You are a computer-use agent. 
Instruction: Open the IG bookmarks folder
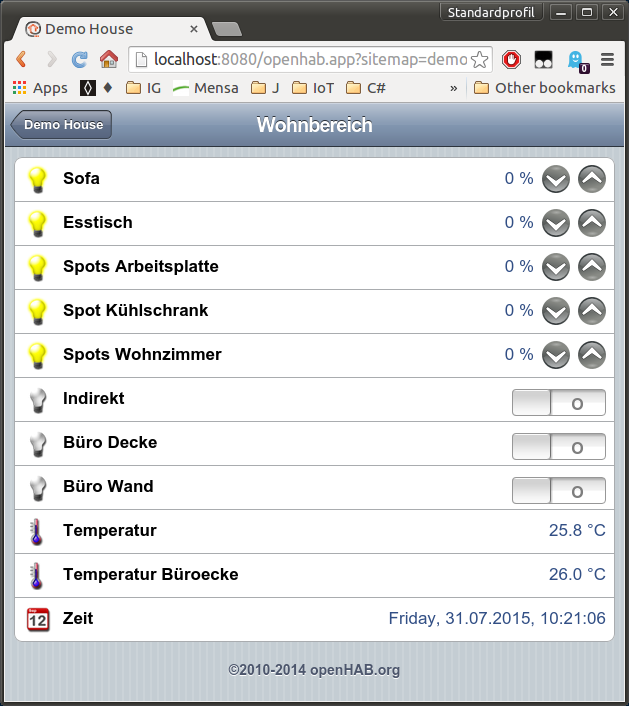tap(144, 88)
